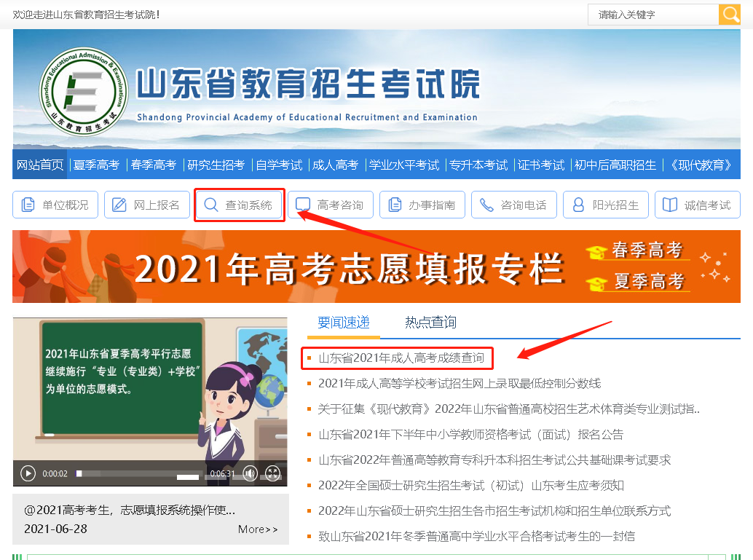The image size is (753, 560).
Task: Toggle video fullscreen mode
Action: tap(272, 473)
